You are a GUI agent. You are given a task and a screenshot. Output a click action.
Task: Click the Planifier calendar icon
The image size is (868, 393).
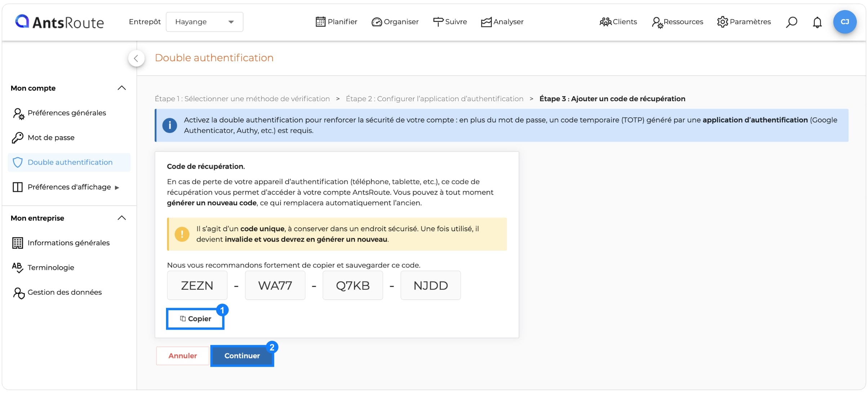point(320,22)
